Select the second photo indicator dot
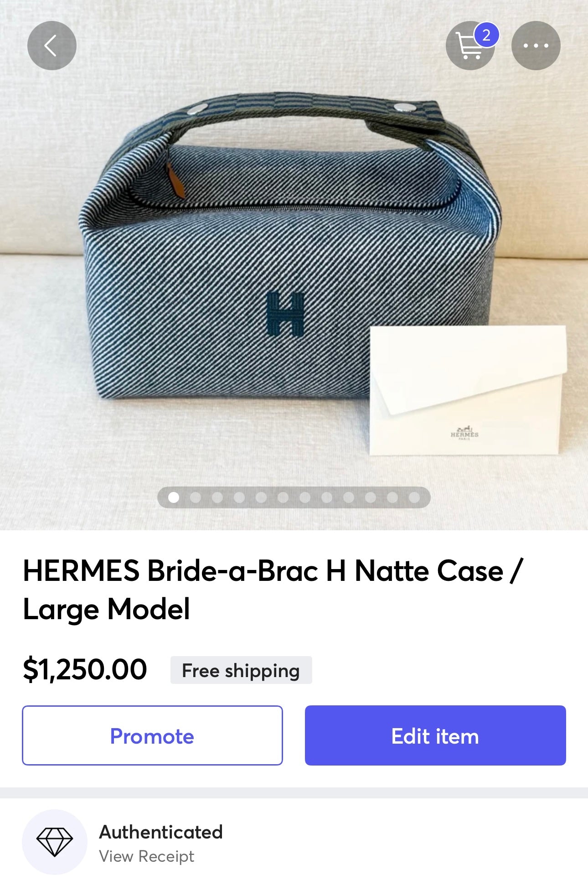This screenshot has height=885, width=588. [196, 497]
